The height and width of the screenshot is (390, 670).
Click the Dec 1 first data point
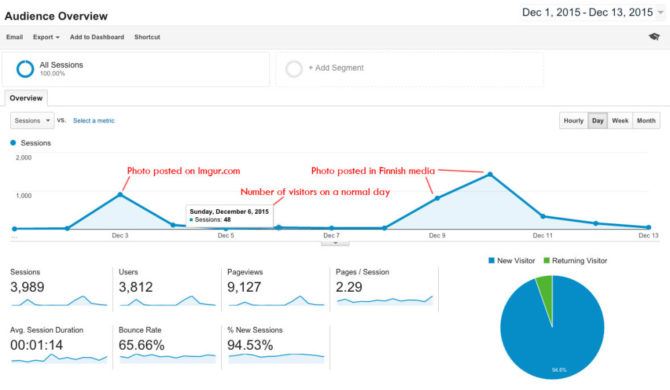(x=15, y=229)
